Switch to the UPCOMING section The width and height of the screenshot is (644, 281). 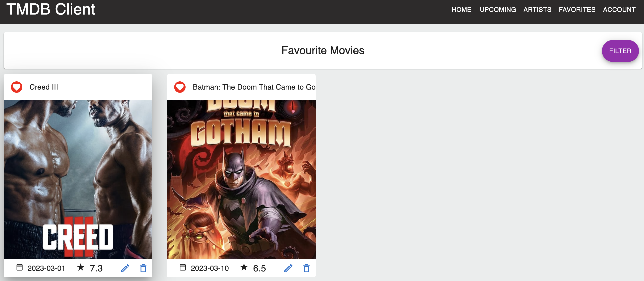point(498,10)
